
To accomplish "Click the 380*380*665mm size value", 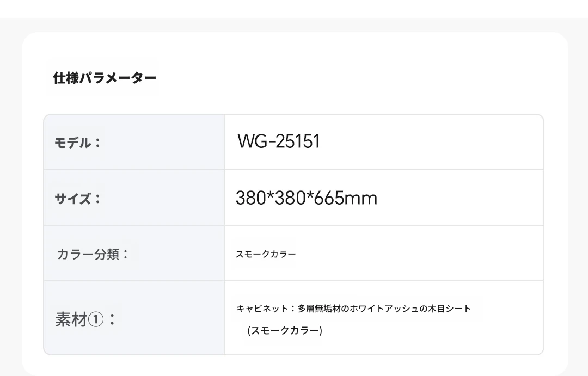I will click(306, 198).
